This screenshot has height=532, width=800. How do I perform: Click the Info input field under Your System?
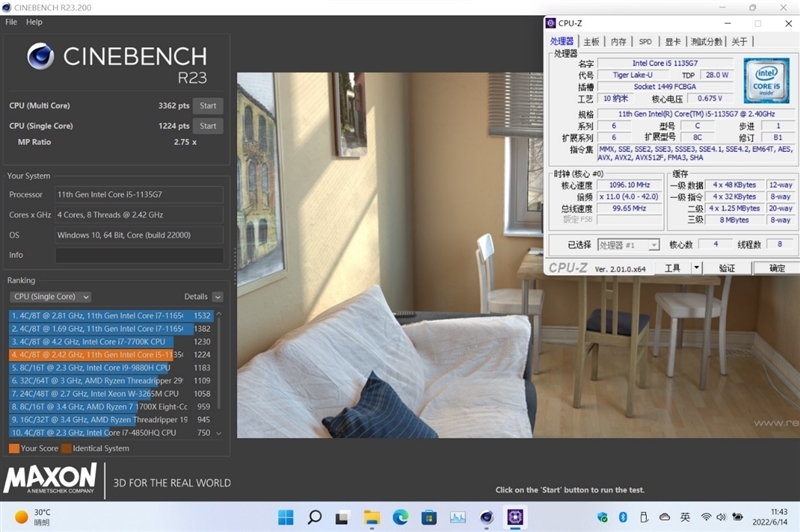pos(139,255)
